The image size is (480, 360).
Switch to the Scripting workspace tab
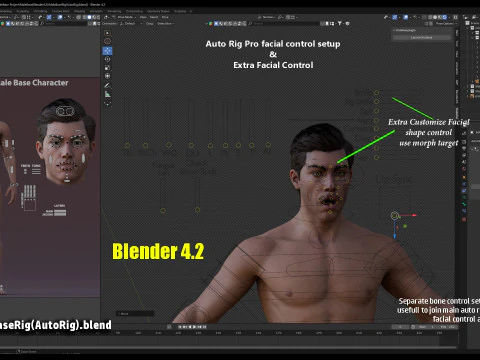180,11
